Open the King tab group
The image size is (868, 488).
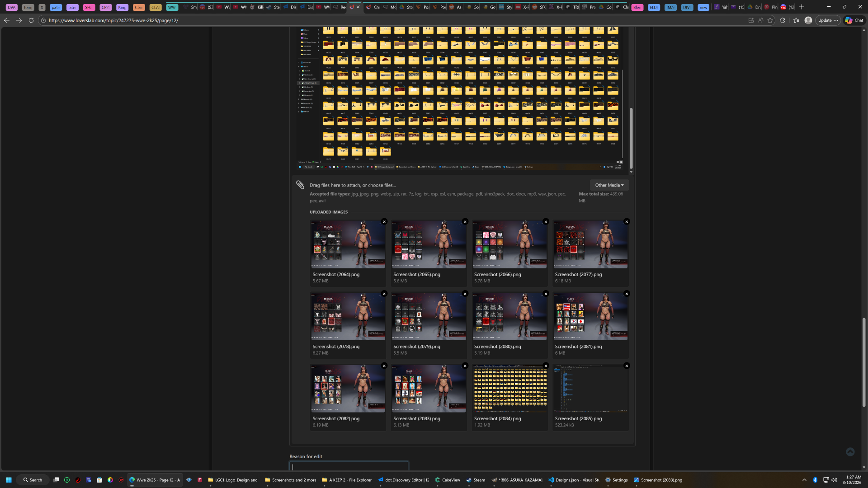[x=122, y=7]
